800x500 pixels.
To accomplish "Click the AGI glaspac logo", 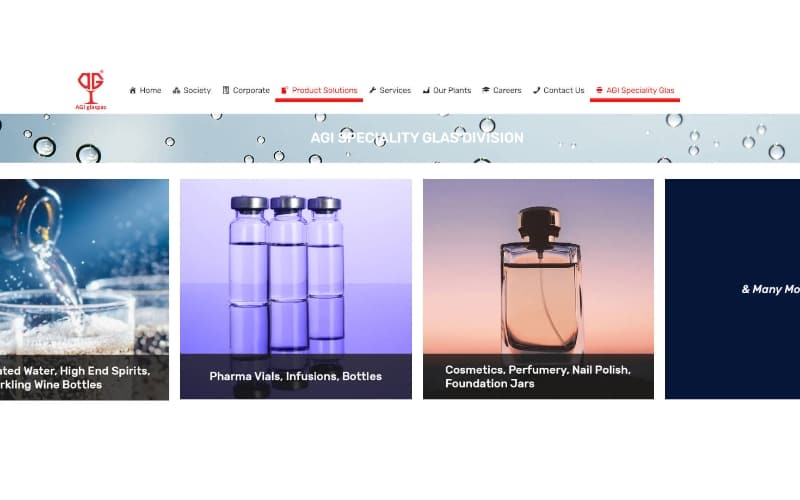I will tap(91, 90).
